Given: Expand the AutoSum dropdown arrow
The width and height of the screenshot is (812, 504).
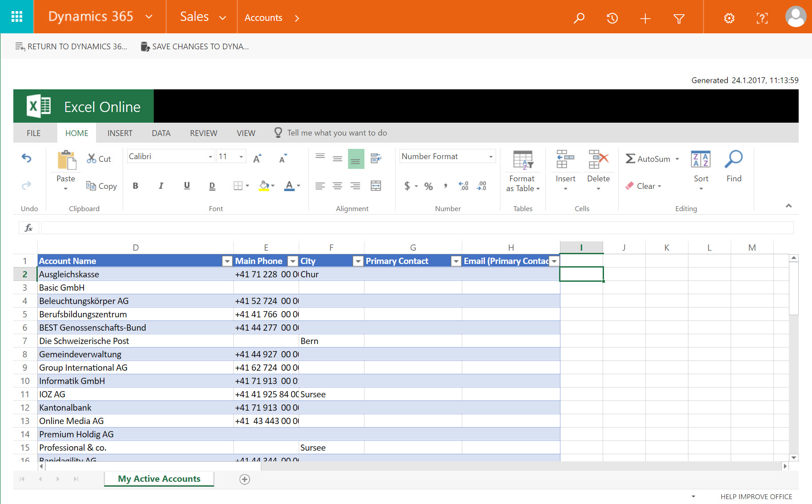Looking at the screenshot, I should pos(677,159).
